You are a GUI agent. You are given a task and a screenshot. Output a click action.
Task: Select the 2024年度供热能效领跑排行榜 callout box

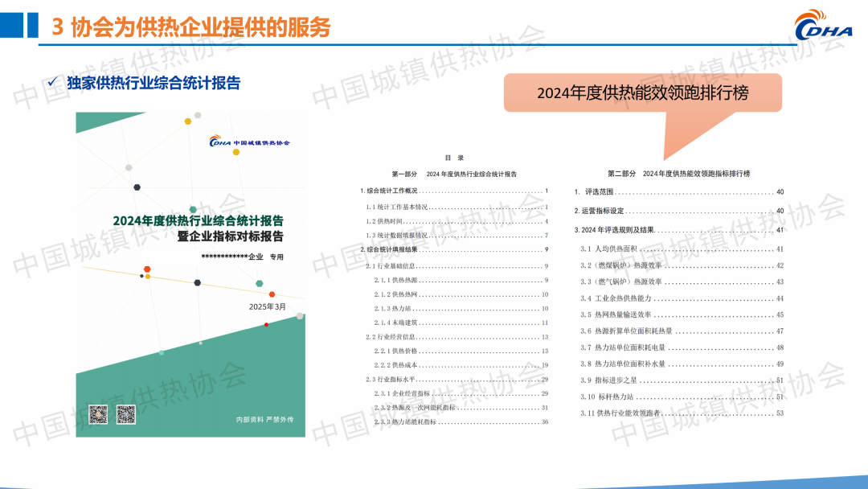click(x=642, y=92)
